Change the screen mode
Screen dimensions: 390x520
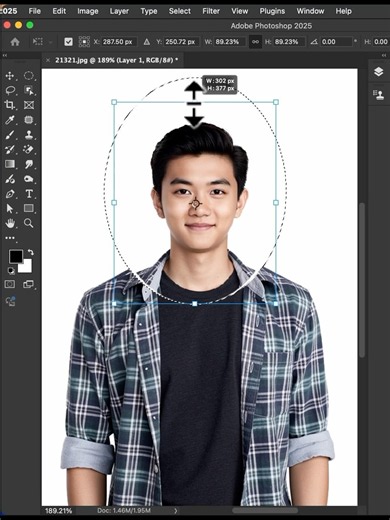click(x=29, y=284)
